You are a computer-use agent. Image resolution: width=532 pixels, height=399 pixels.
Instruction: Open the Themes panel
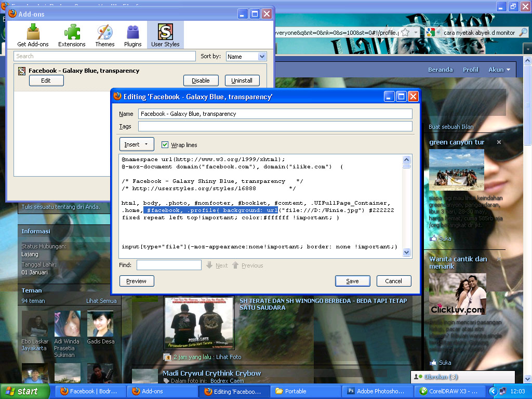pos(105,35)
